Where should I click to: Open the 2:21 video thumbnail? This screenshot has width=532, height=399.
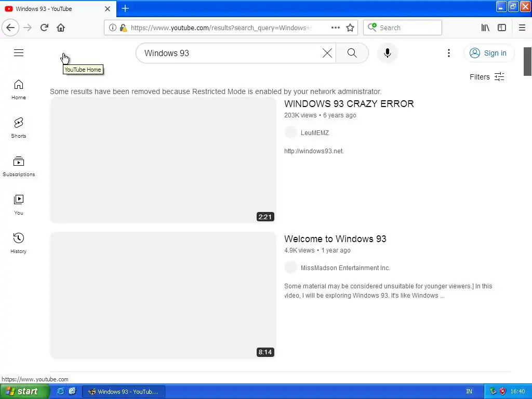[163, 160]
